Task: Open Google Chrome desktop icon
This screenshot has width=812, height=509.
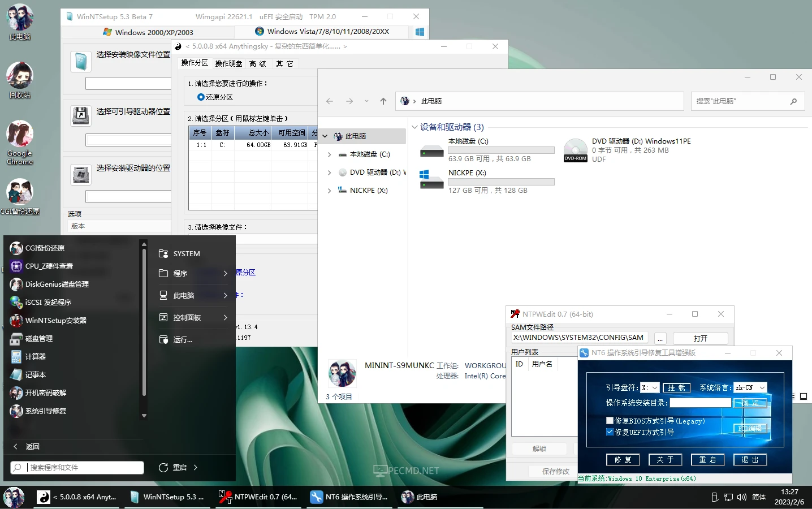Action: pyautogui.click(x=20, y=143)
